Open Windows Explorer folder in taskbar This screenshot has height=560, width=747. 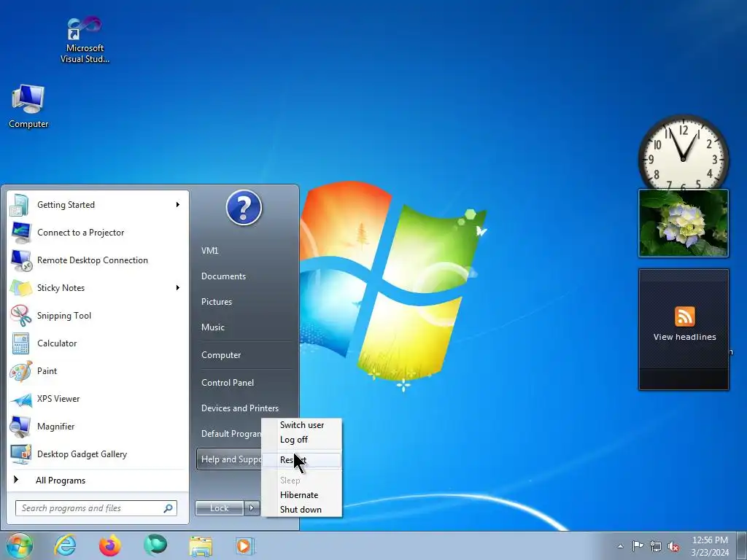click(x=201, y=546)
